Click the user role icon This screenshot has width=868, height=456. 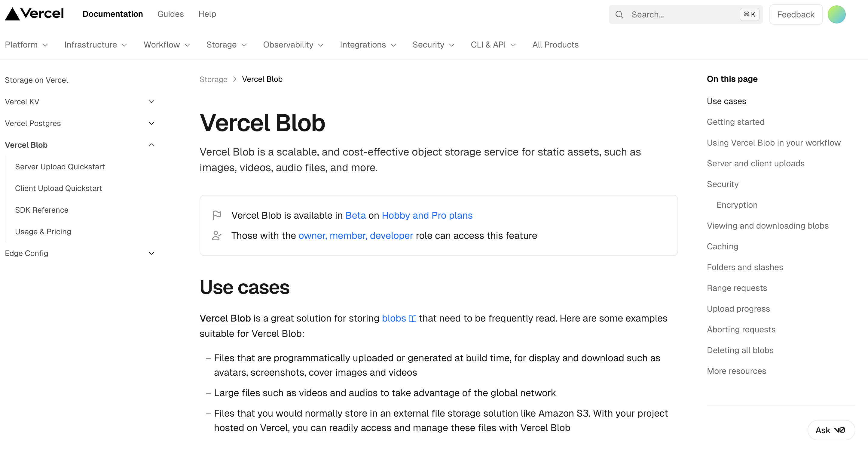tap(217, 236)
